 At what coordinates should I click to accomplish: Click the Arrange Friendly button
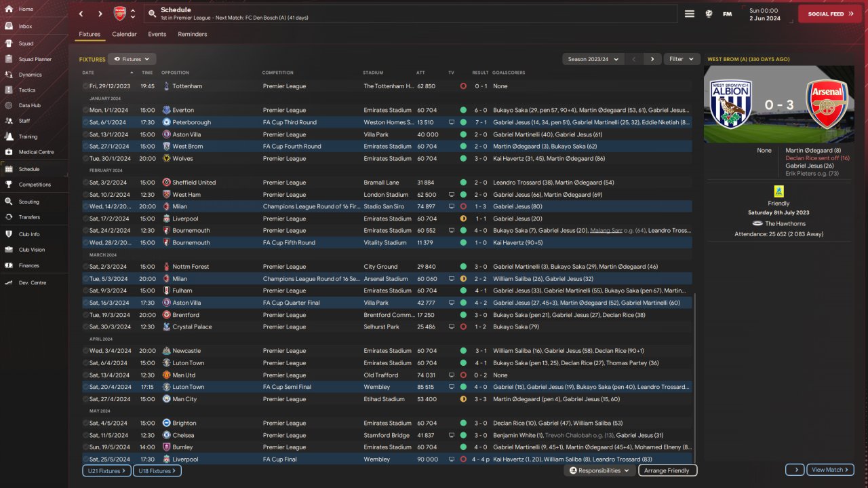(667, 470)
